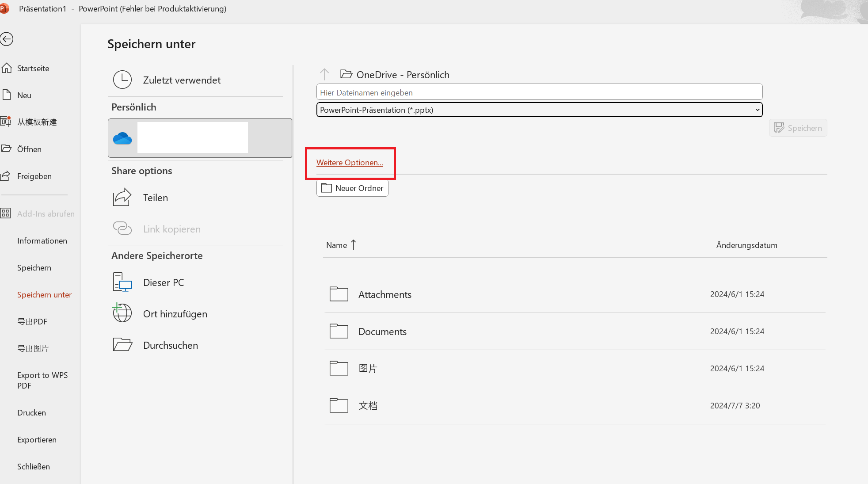Open Startseite from the sidebar

coord(33,69)
